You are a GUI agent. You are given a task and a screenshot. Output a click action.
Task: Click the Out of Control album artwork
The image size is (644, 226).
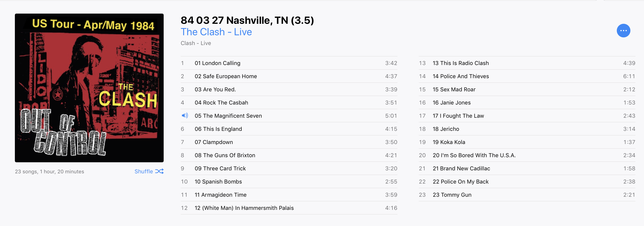click(x=89, y=88)
